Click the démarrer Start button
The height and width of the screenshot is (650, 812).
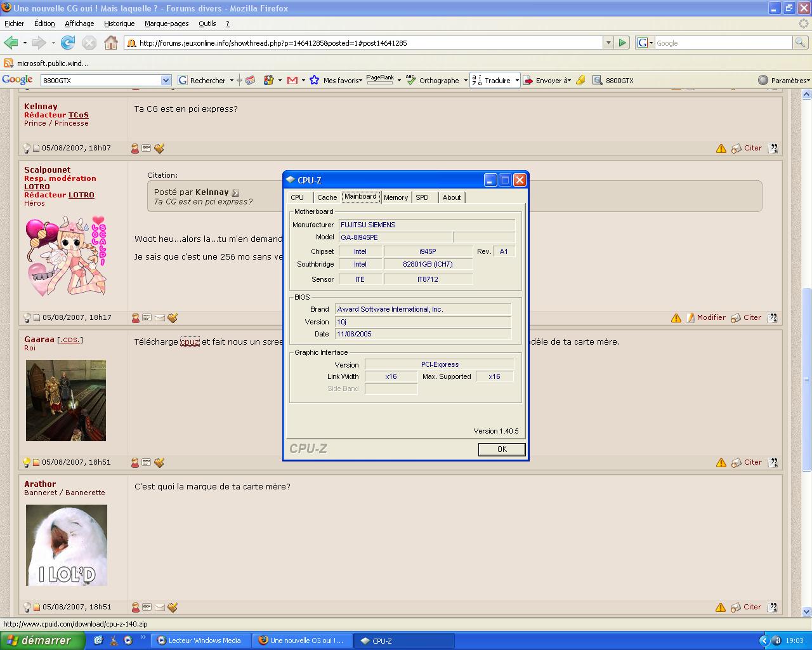pos(43,640)
